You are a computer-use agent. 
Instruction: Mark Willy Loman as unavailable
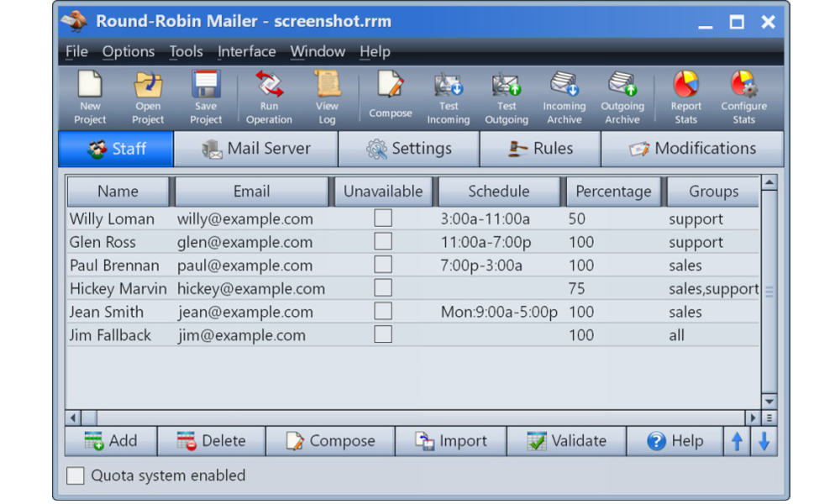[x=383, y=218]
